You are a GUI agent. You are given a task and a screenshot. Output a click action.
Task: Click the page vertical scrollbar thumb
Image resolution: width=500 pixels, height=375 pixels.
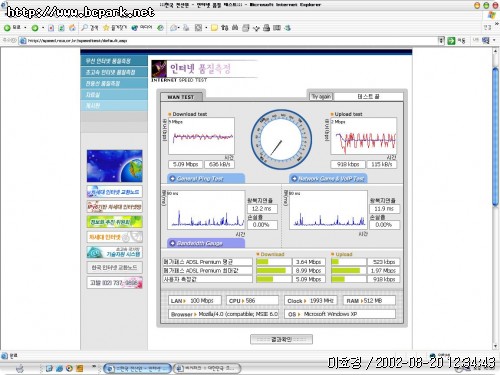(x=496, y=137)
